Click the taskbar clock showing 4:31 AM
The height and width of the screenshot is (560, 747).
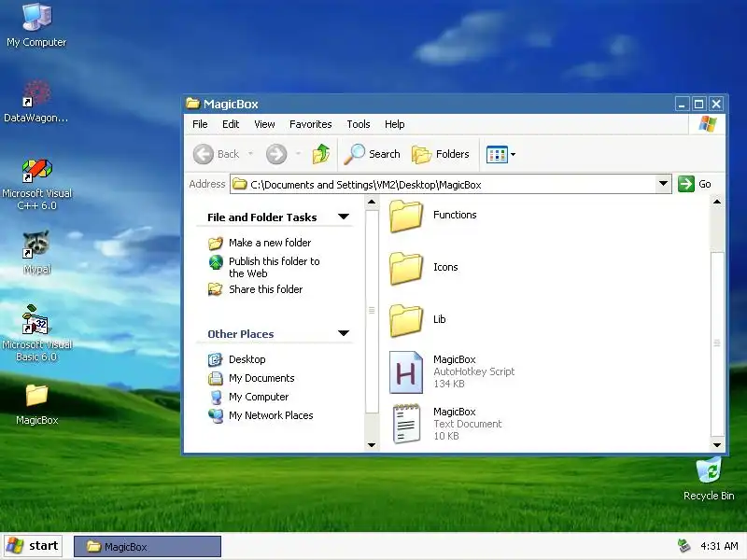click(719, 546)
